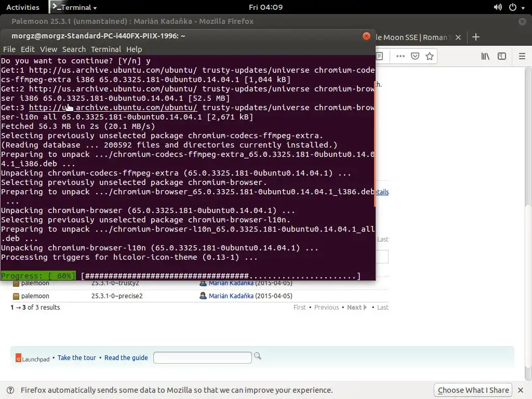Open Terminal Search menu
The width and height of the screenshot is (532, 399).
pos(74,49)
